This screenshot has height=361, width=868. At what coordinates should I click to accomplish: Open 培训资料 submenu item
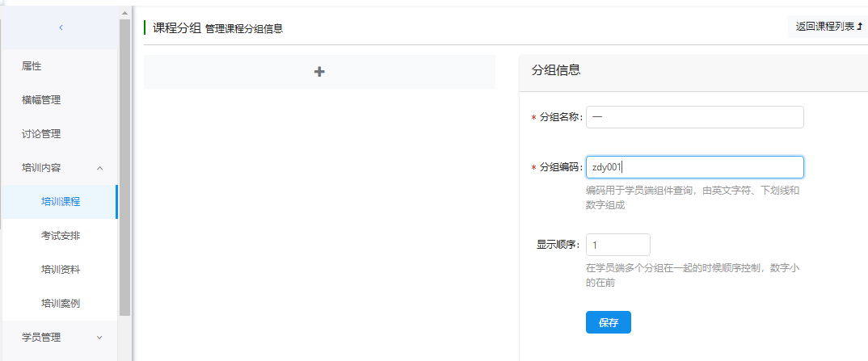[61, 270]
